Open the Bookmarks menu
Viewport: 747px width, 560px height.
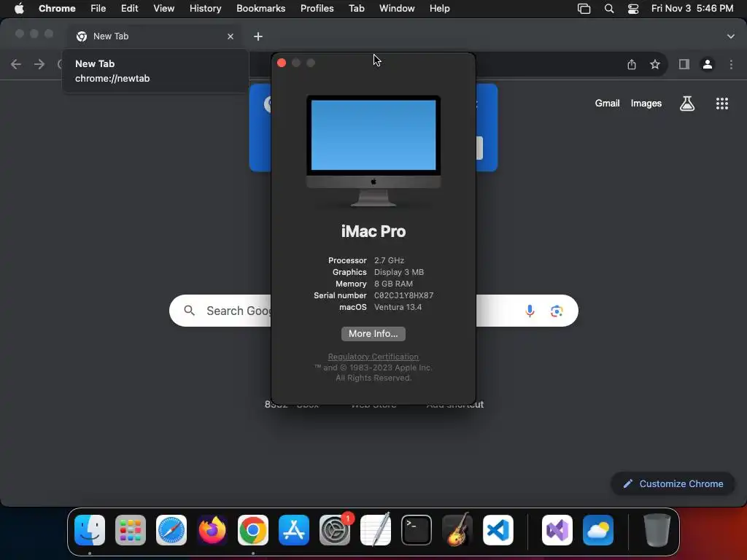(261, 9)
